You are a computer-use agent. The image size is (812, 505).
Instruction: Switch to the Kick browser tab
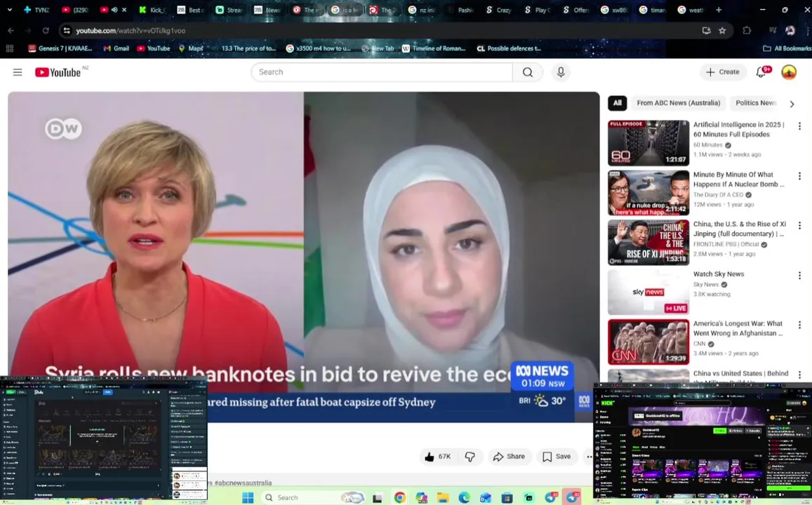tap(152, 10)
